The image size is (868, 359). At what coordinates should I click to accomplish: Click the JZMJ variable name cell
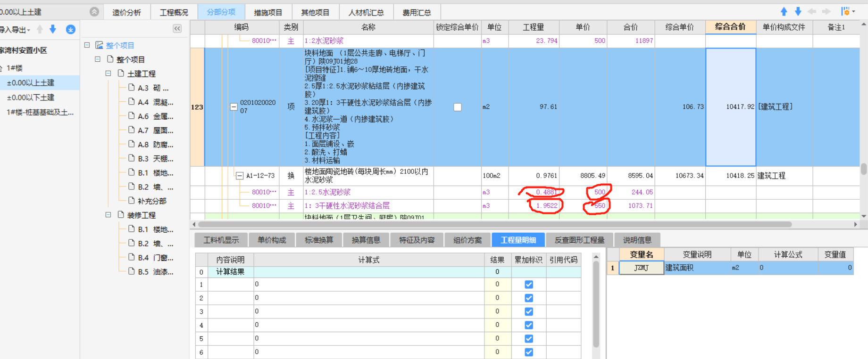point(642,268)
